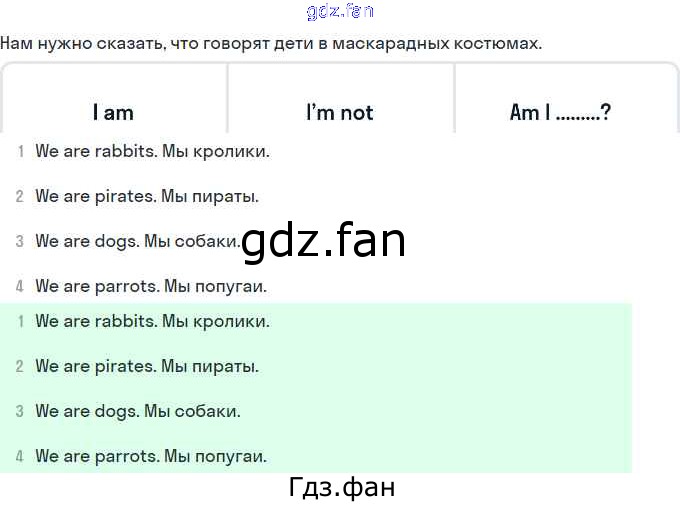The height and width of the screenshot is (506, 680).
Task: Click number 2 in the green highlighted block
Action: coord(20,366)
